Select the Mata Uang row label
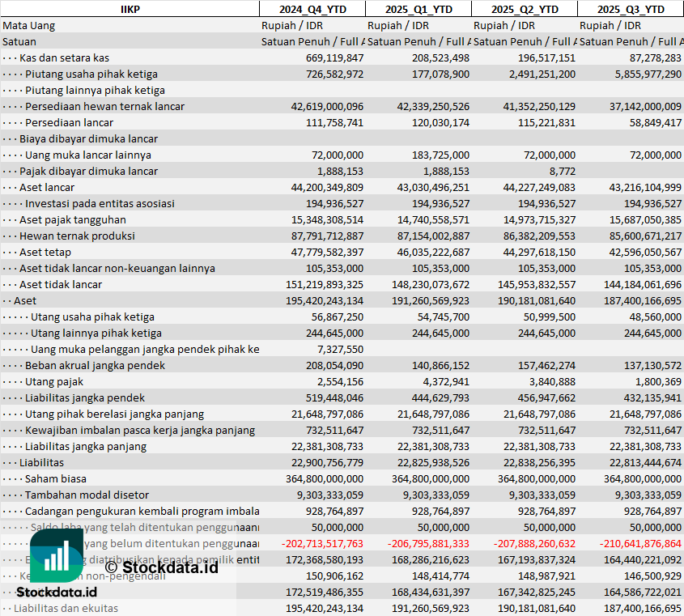 point(29,25)
